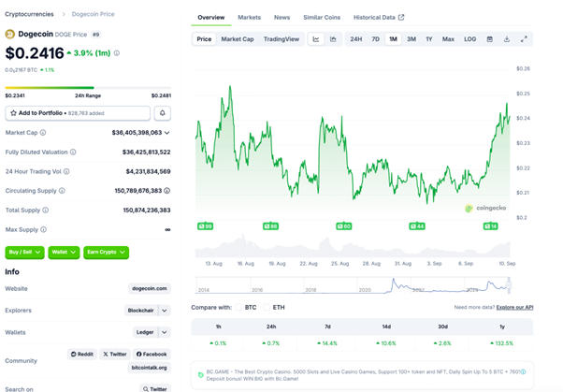Show Max Supply info icon
This screenshot has height=392, width=563.
[43, 229]
